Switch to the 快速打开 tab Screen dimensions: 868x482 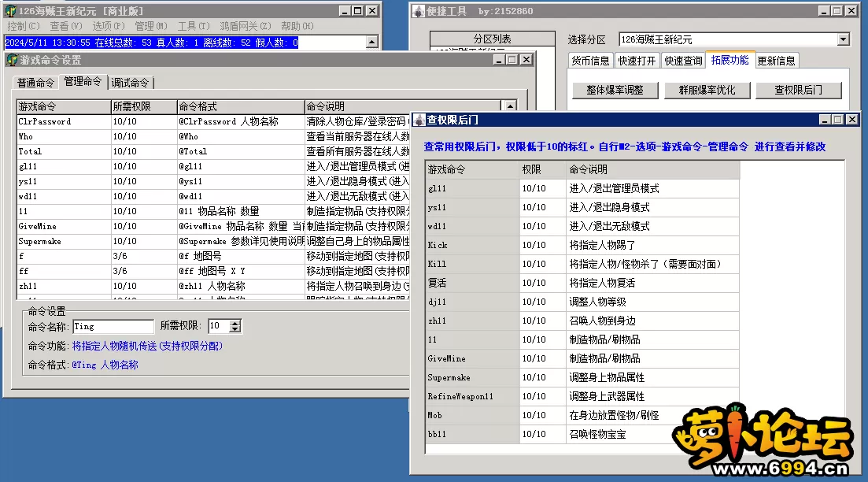tap(637, 61)
